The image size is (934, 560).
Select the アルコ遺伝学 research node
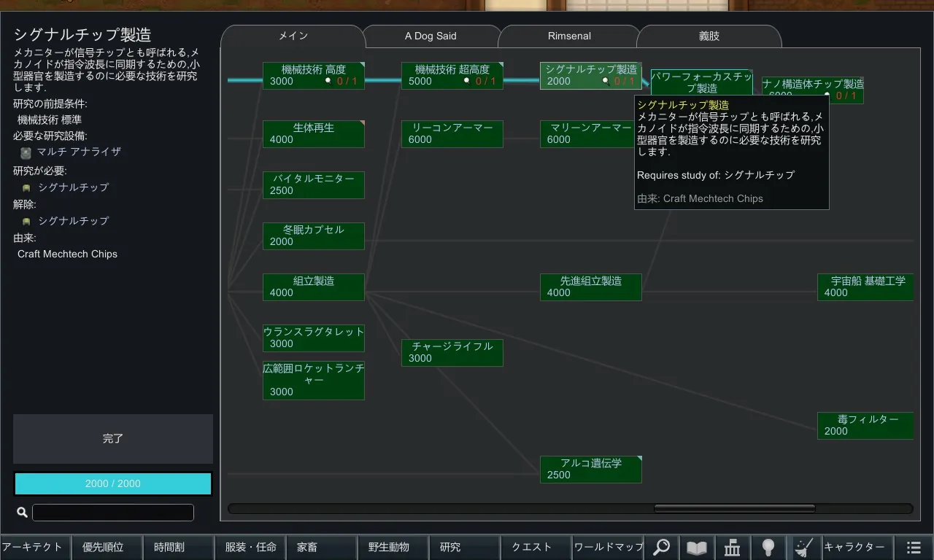[591, 469]
